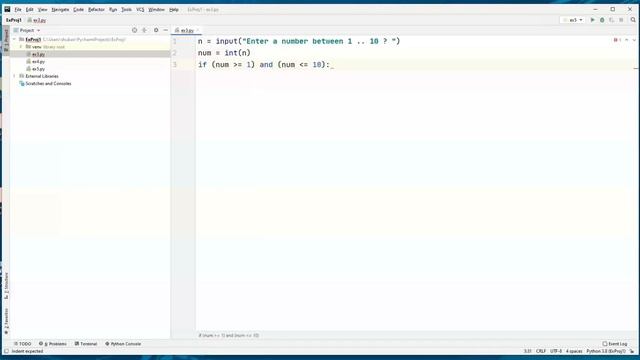The height and width of the screenshot is (360, 640).
Task: Click the 4 spaces indent setting
Action: [574, 351]
